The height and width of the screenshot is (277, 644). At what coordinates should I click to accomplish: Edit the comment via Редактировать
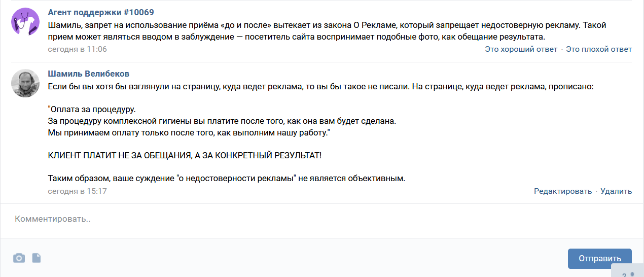[x=563, y=191]
